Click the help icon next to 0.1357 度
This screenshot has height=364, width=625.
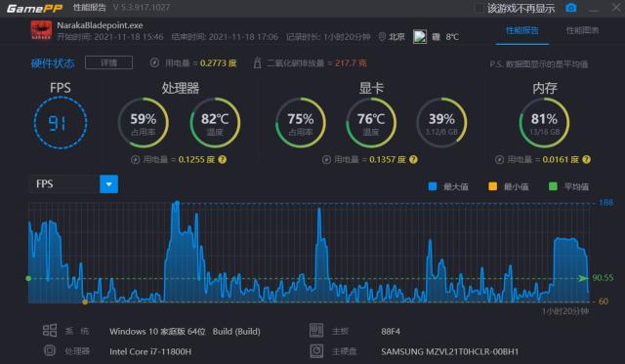pyautogui.click(x=413, y=159)
